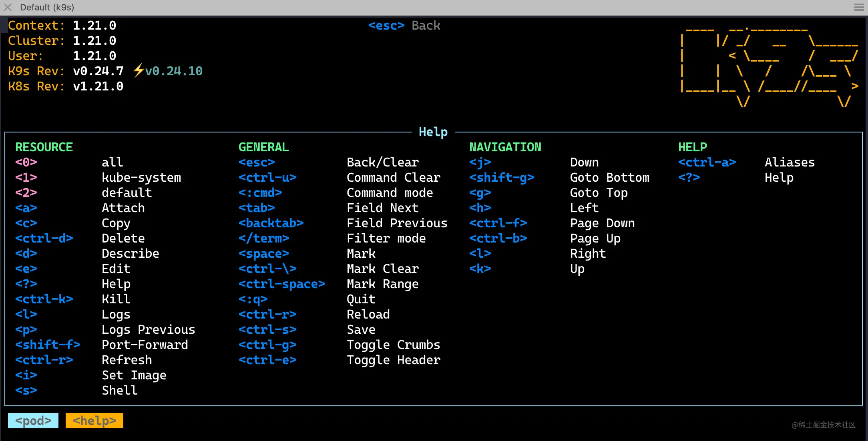Click the <ctrl-e> shortcut key
This screenshot has width=868, height=441.
[267, 360]
